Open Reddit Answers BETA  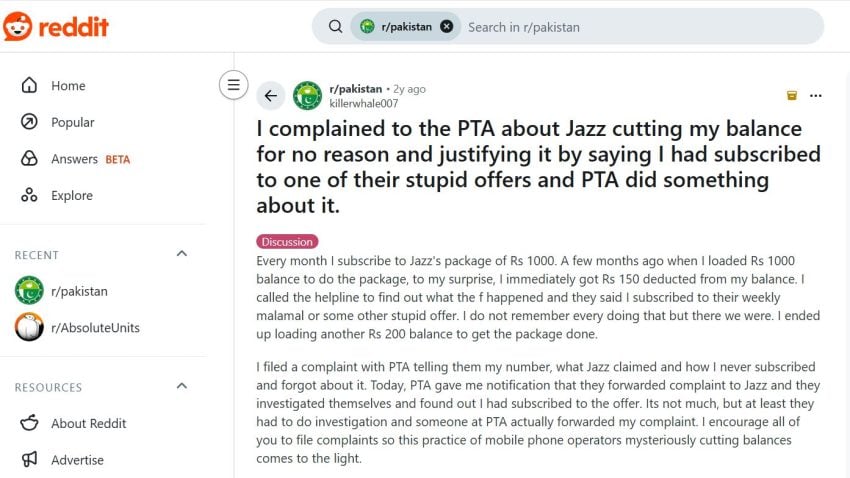(x=90, y=159)
